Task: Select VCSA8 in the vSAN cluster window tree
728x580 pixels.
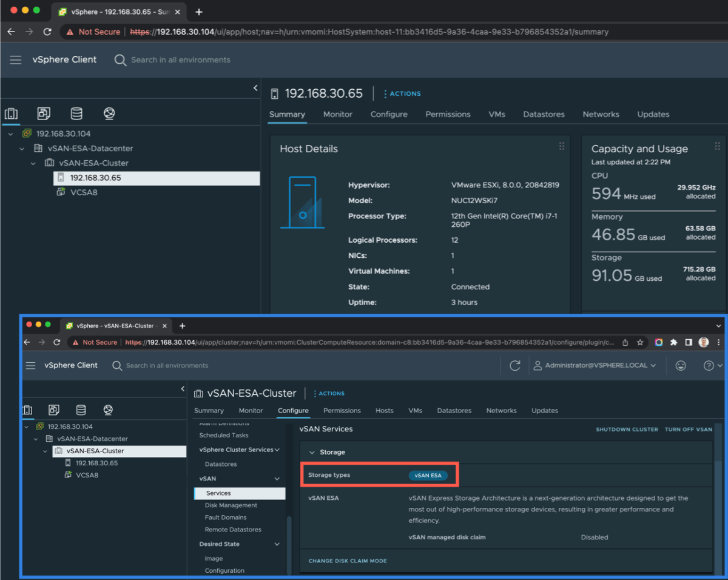Action: point(87,475)
